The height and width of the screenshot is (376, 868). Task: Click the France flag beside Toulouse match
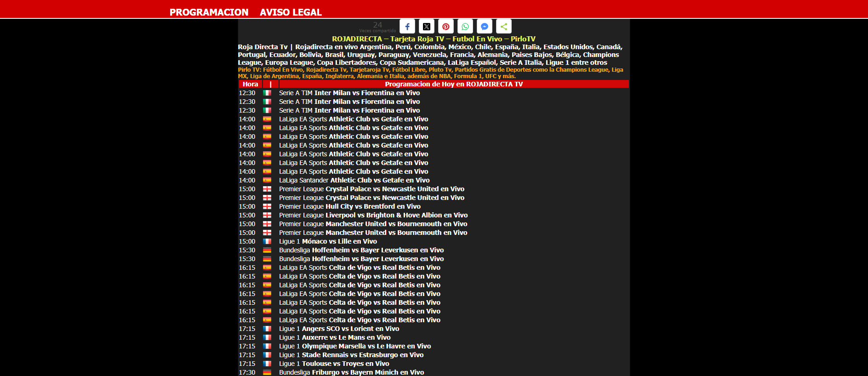(x=267, y=364)
